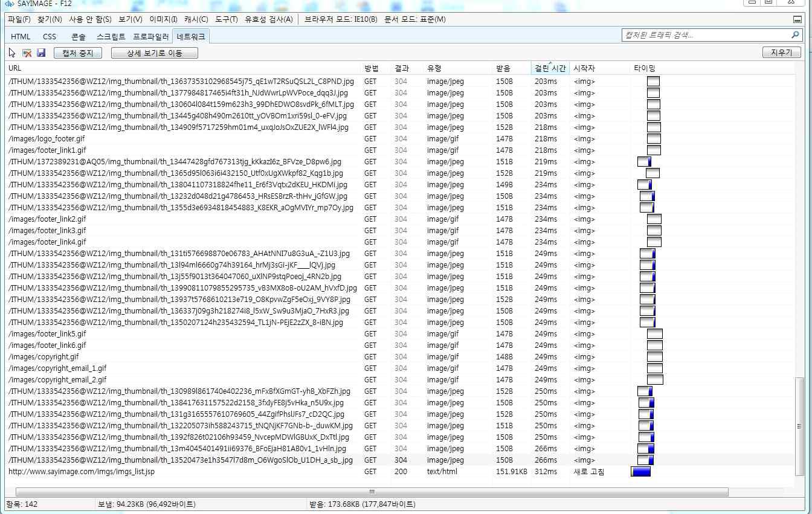This screenshot has height=514, width=812.
Task: Focus the 캡처된 트래픽 검색 input field
Action: click(x=706, y=36)
